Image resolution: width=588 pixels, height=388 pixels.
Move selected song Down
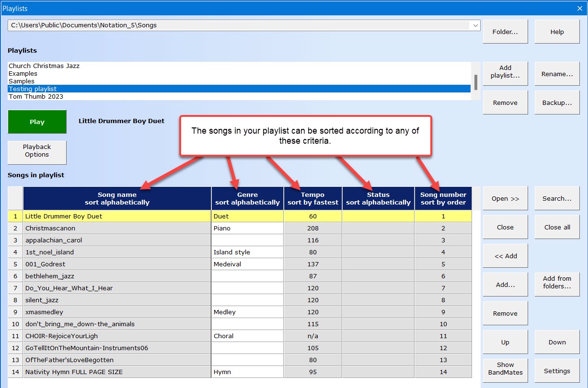pos(557,342)
